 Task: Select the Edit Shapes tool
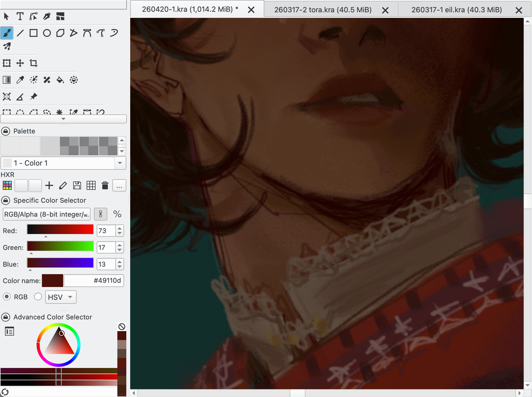33,16
